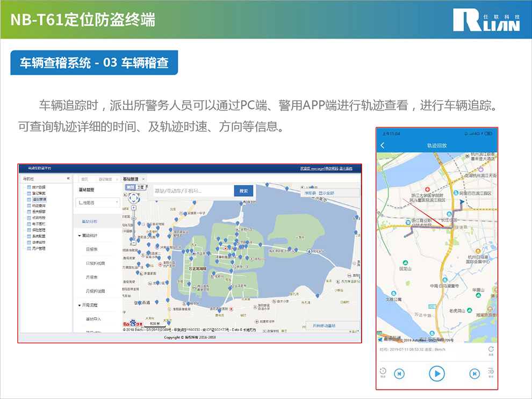The width and height of the screenshot is (532, 399).
Task: Switch to the 首页 tab
Action: point(85,179)
